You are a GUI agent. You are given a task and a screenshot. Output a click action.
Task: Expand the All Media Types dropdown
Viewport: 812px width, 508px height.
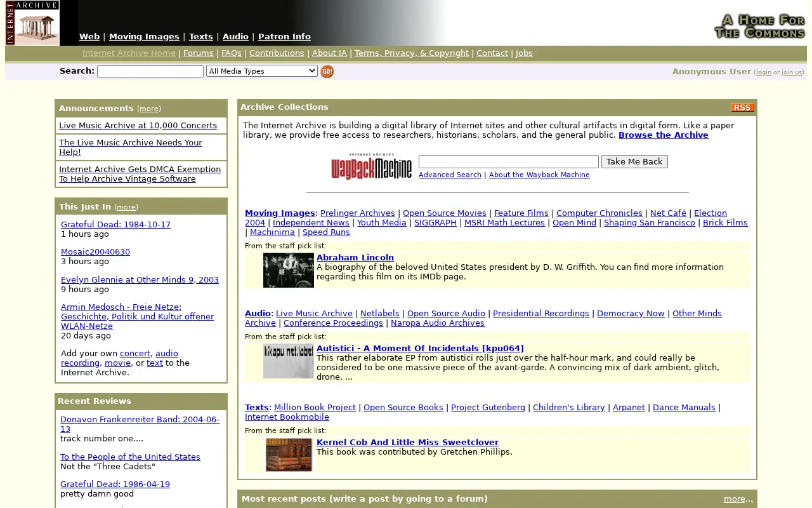[262, 71]
